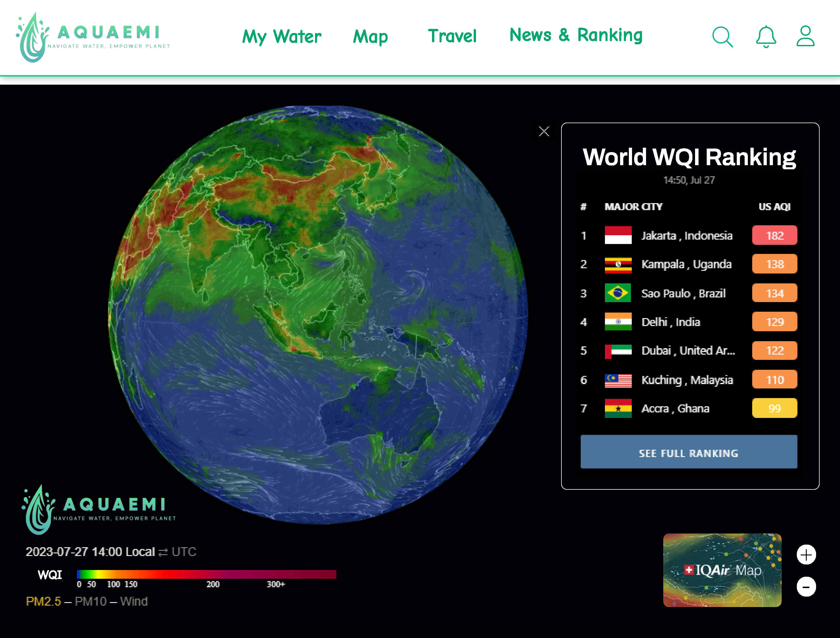The width and height of the screenshot is (840, 638).
Task: Open the My Water menu
Action: click(x=281, y=36)
